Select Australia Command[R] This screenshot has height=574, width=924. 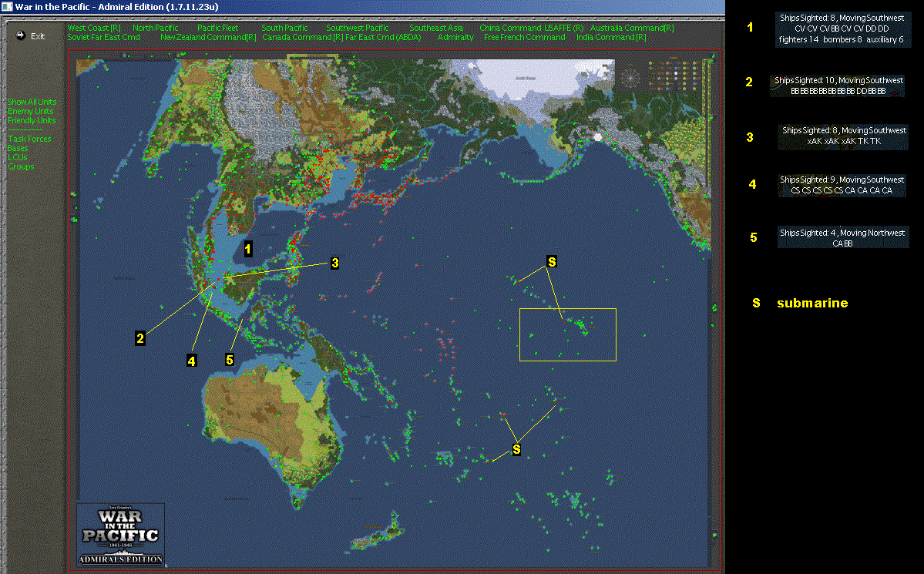click(x=632, y=28)
